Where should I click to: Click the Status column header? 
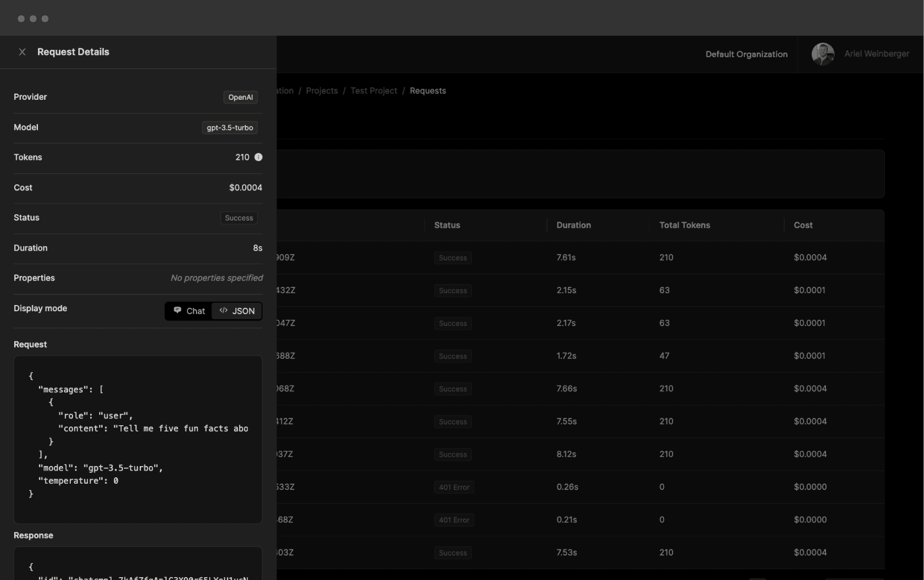[x=447, y=225]
